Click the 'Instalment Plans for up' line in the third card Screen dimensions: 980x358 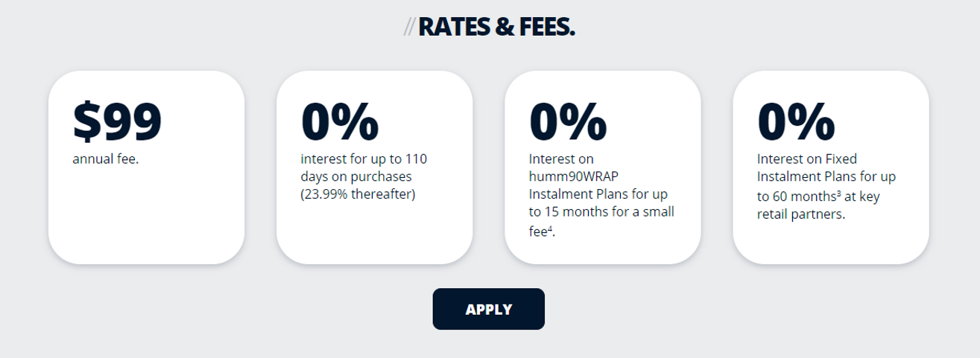[598, 194]
